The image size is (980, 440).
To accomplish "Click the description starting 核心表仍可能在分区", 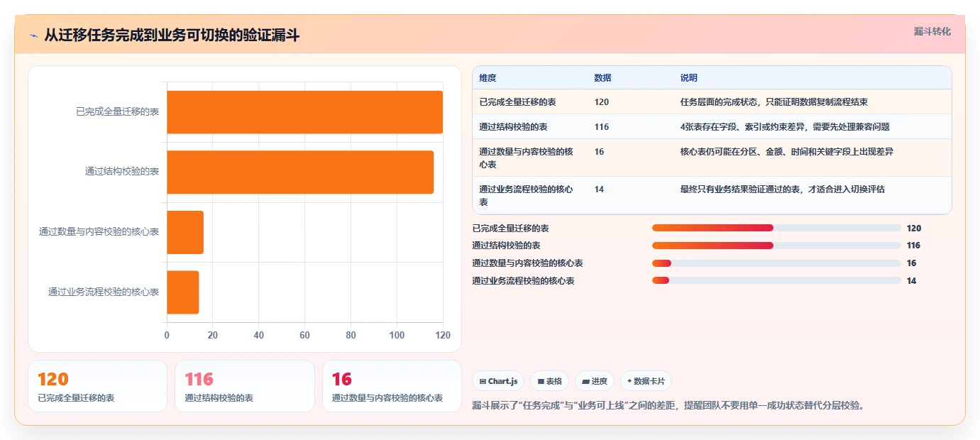I will [786, 152].
